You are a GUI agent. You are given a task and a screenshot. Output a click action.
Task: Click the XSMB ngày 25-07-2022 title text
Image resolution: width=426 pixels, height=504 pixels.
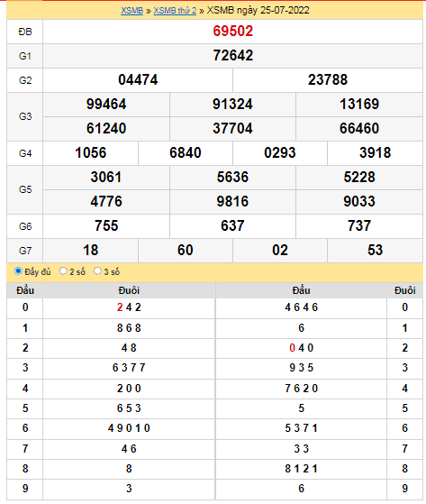click(x=258, y=10)
